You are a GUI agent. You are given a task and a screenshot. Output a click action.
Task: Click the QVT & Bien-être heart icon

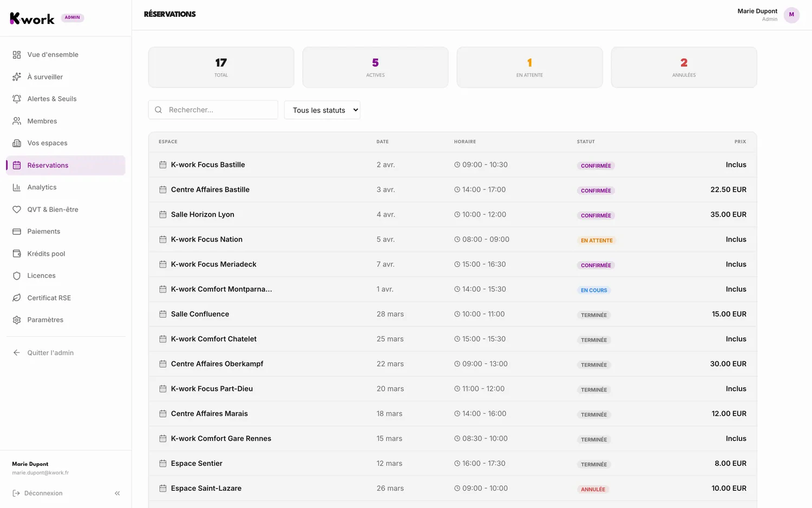[x=17, y=210]
